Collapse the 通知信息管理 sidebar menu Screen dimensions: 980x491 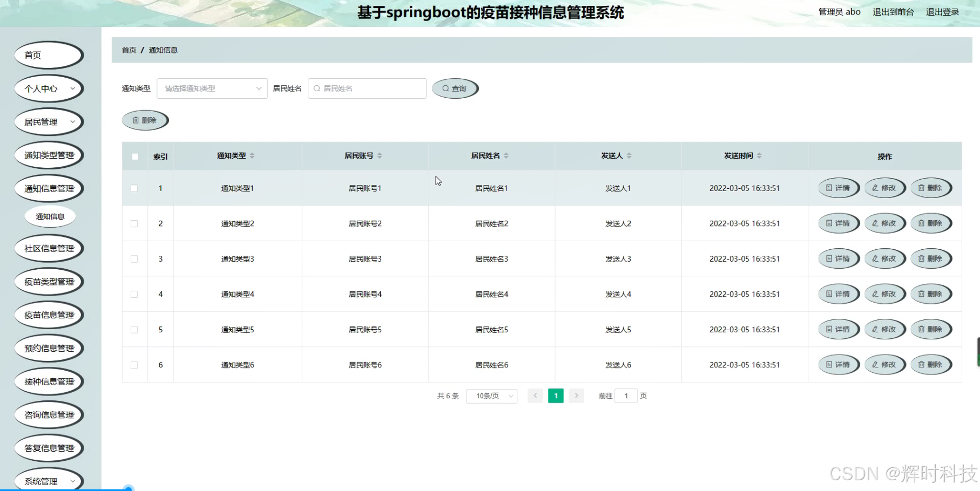pyautogui.click(x=49, y=188)
